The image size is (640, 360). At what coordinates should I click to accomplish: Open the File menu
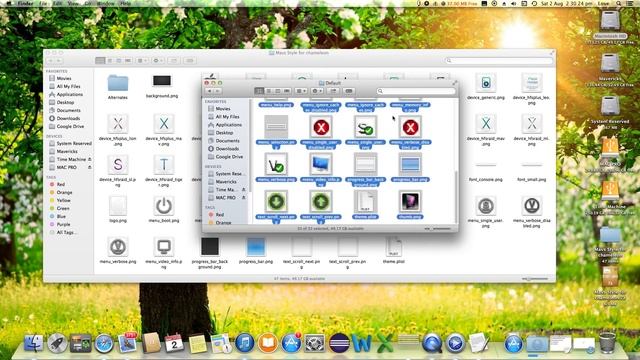(44, 3)
